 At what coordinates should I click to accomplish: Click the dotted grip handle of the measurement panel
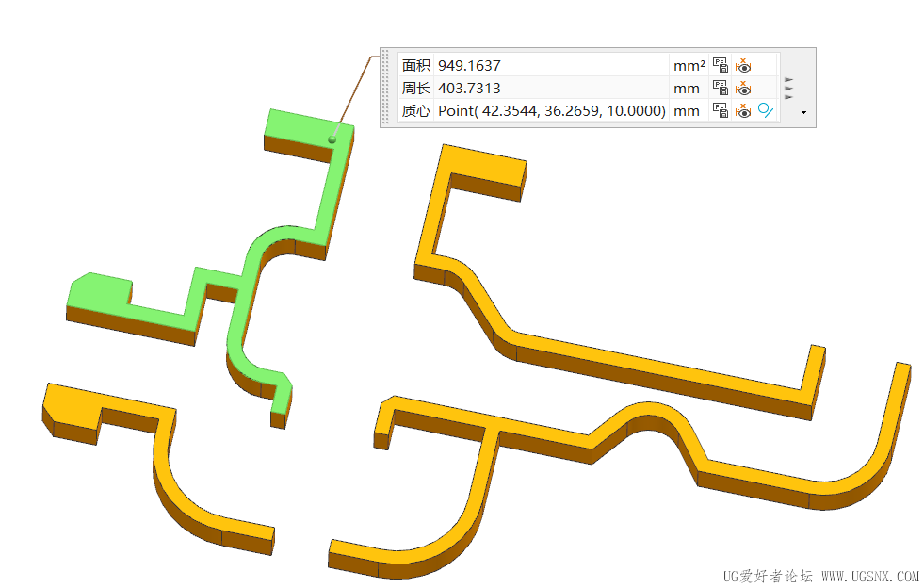coord(385,88)
